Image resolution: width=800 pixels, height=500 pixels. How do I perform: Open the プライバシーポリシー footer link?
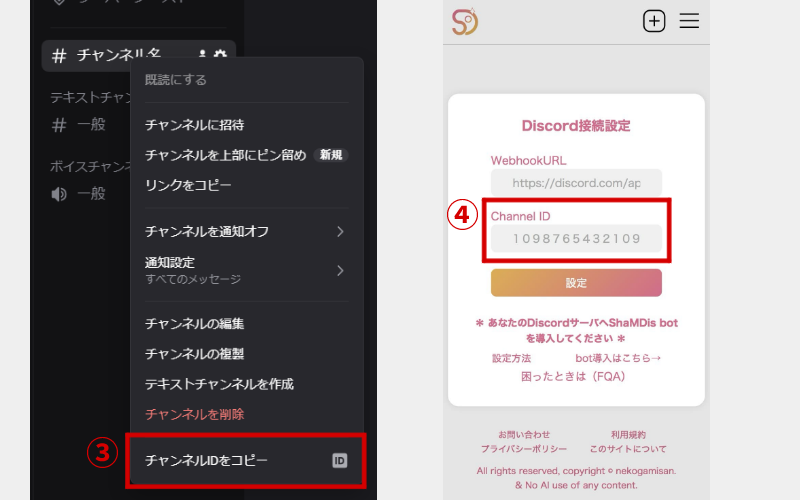tap(523, 449)
